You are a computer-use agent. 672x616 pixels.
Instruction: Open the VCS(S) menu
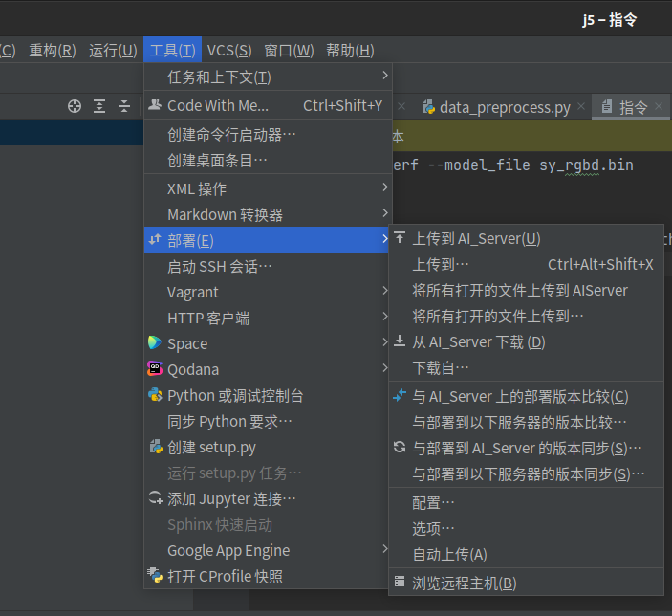(x=229, y=50)
